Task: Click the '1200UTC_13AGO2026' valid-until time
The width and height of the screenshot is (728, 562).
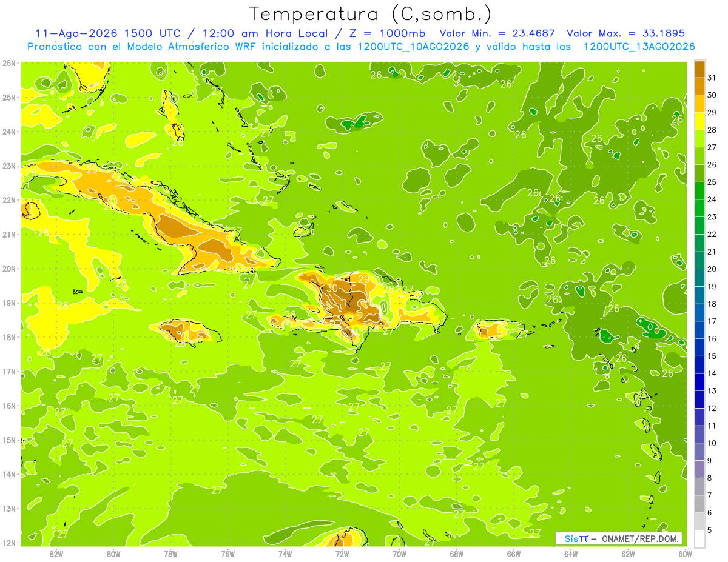Action: pos(639,47)
